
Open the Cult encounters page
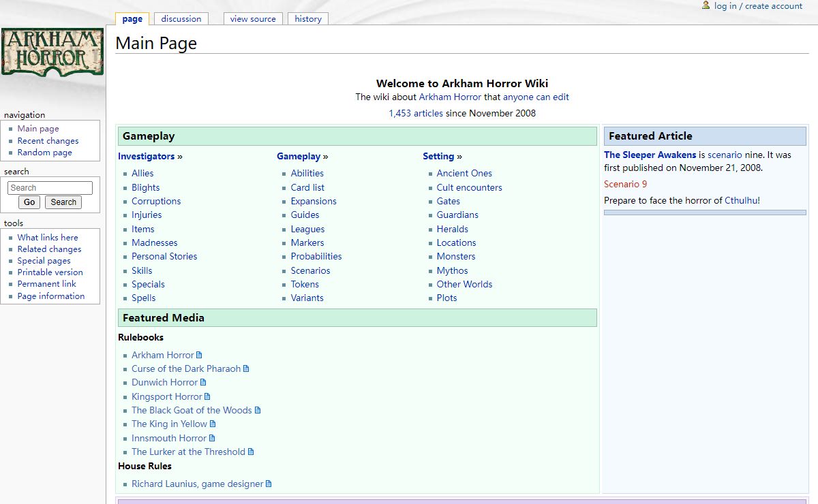click(x=469, y=187)
